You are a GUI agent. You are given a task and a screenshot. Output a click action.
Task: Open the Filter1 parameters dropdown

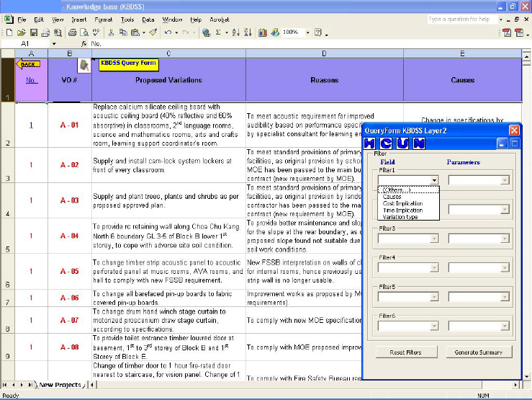tap(505, 180)
